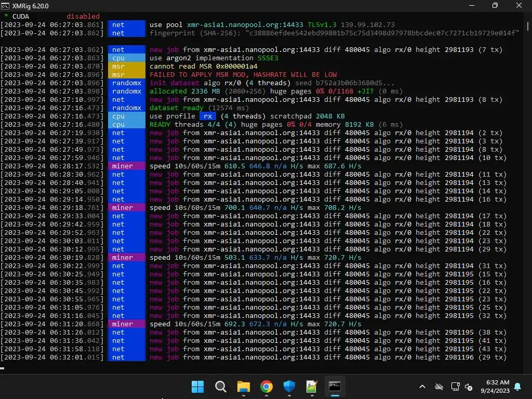Click timestamp 2023-09-24 06:32:01.015
The height and width of the screenshot is (399, 532).
[52, 357]
